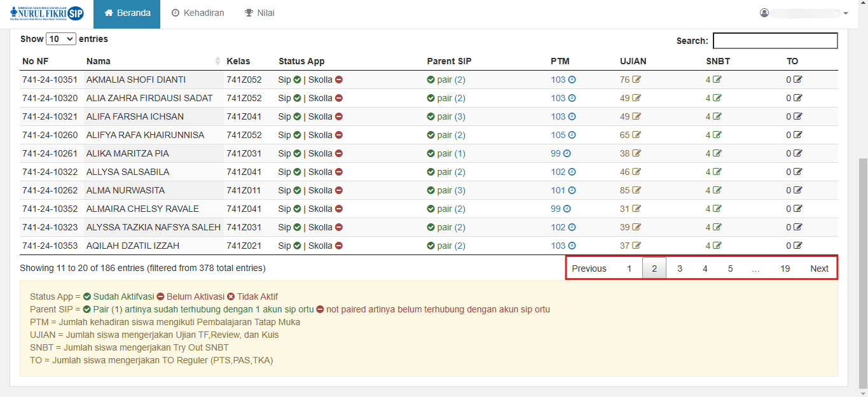Click the user avatar icon in header
Image resolution: width=868 pixels, height=397 pixels.
764,13
